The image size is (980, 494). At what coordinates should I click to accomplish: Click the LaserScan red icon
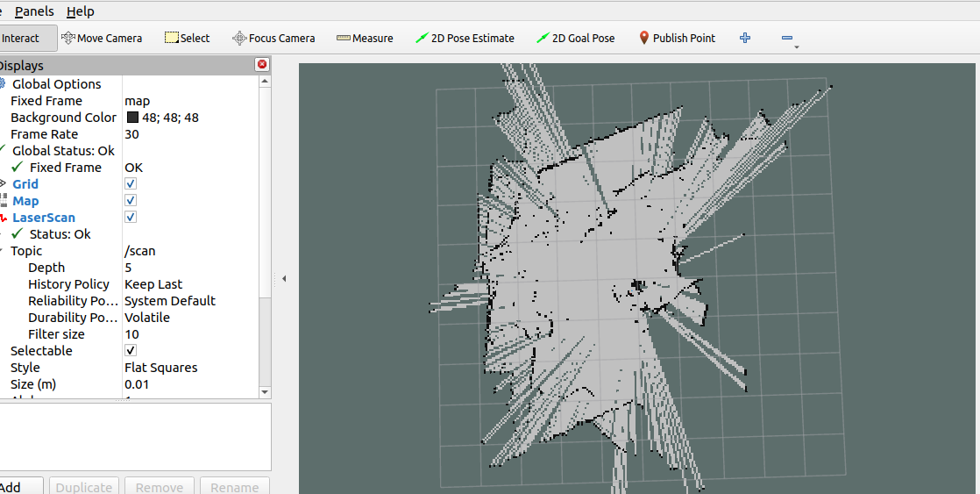[4, 218]
